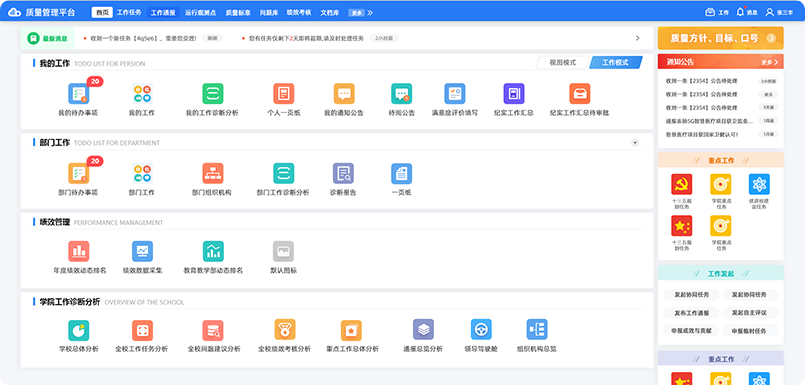Open the 领导驾驶舱 steering wheel icon
The width and height of the screenshot is (805, 385).
[x=482, y=330]
